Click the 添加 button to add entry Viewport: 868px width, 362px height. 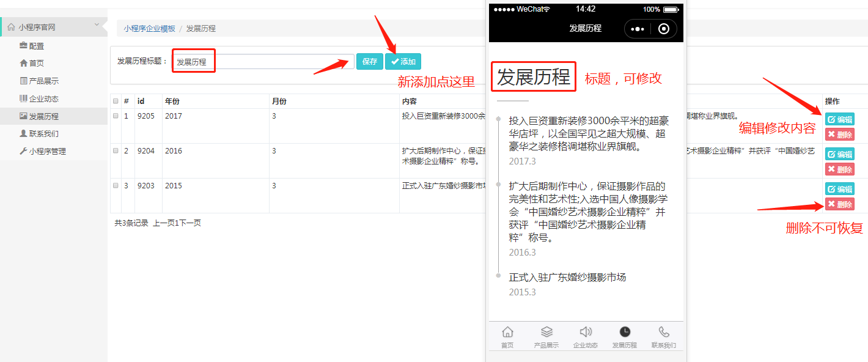[403, 62]
